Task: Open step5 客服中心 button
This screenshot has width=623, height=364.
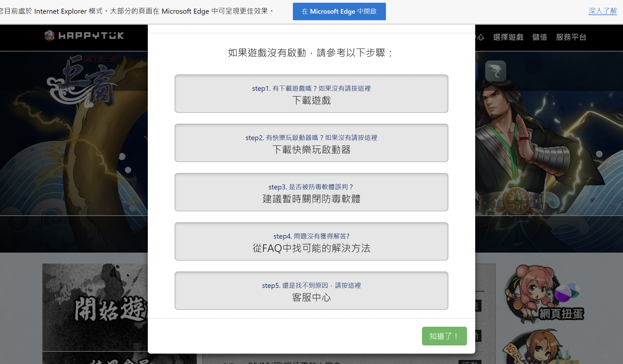Action: click(311, 291)
